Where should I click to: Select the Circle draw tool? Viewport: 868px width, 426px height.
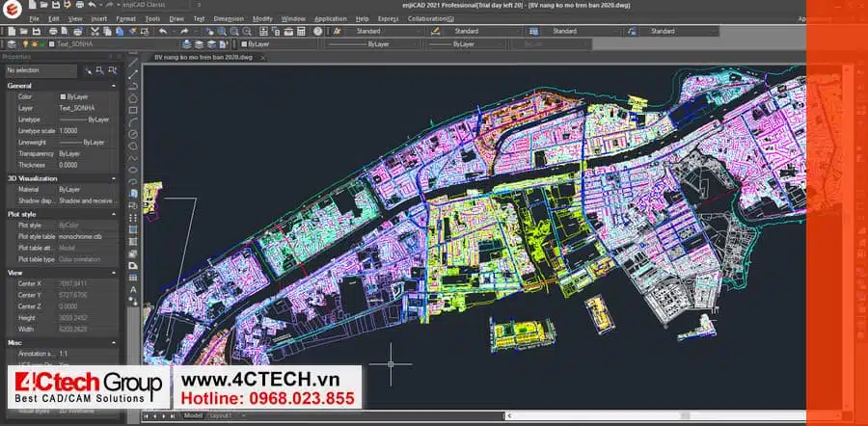[x=133, y=134]
